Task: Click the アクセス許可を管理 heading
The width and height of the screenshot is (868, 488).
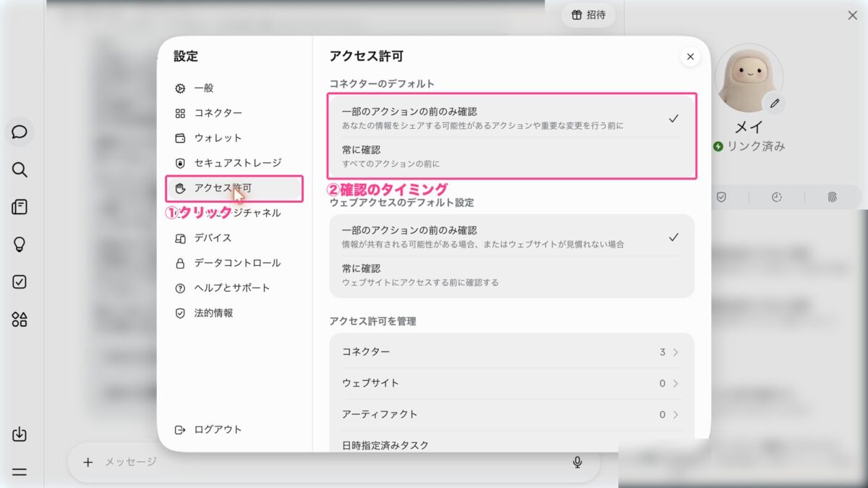Action: pos(373,321)
